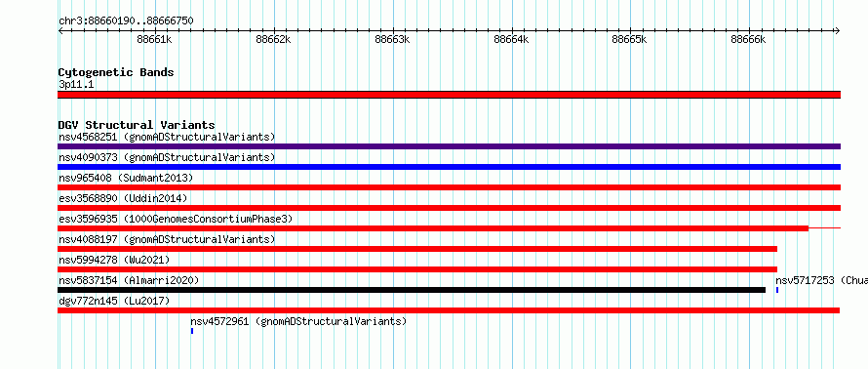Select variant label nsv965408 (Sudmant2013)
This screenshot has height=369, width=868.
[126, 178]
